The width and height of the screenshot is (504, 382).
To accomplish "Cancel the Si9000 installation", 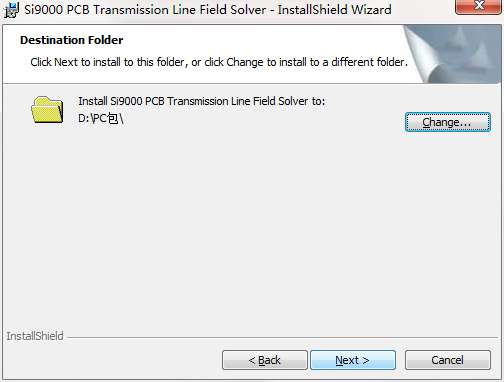I will click(x=448, y=360).
